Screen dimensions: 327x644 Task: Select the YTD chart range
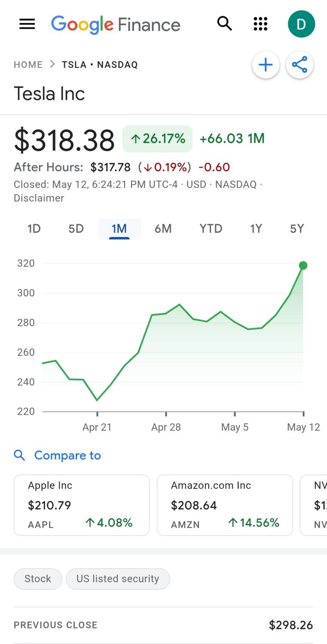click(211, 228)
